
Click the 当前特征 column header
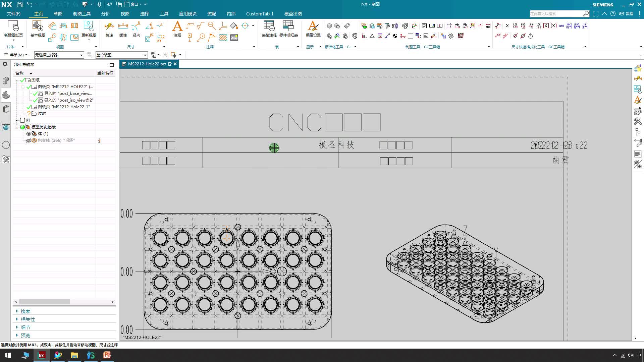coord(105,73)
